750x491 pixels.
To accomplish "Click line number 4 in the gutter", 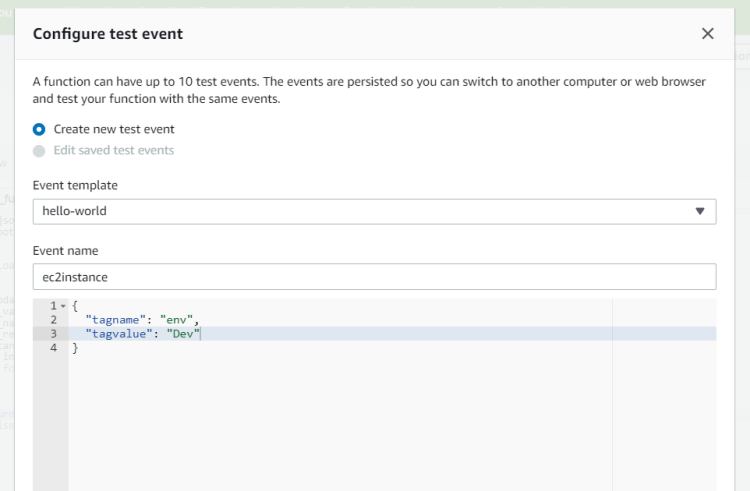I will [x=54, y=348].
